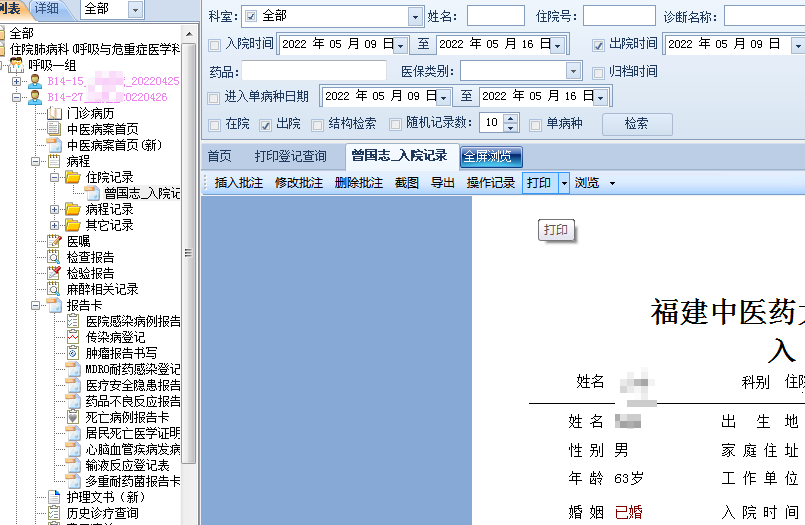Toggle the 随机记录数 checkbox
The height and width of the screenshot is (525, 805).
395,124
